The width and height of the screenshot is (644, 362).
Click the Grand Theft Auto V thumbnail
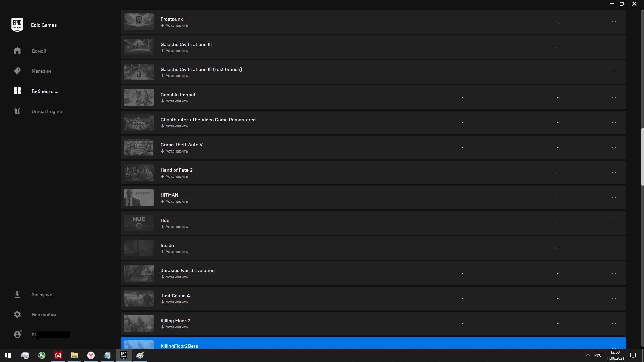pos(139,147)
